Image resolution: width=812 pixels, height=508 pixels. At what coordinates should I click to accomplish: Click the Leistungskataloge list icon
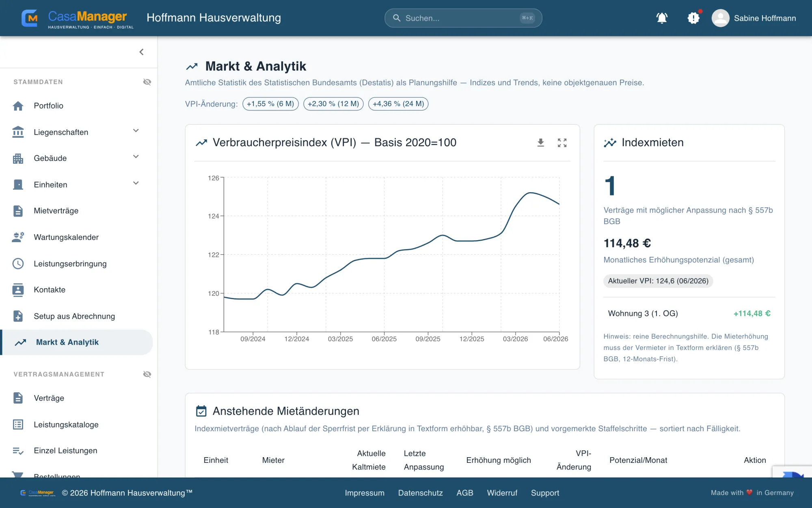pyautogui.click(x=18, y=425)
